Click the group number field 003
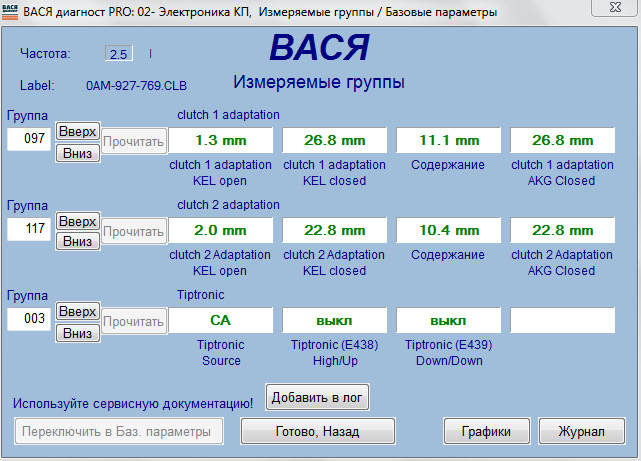The height and width of the screenshot is (461, 641). click(x=29, y=318)
